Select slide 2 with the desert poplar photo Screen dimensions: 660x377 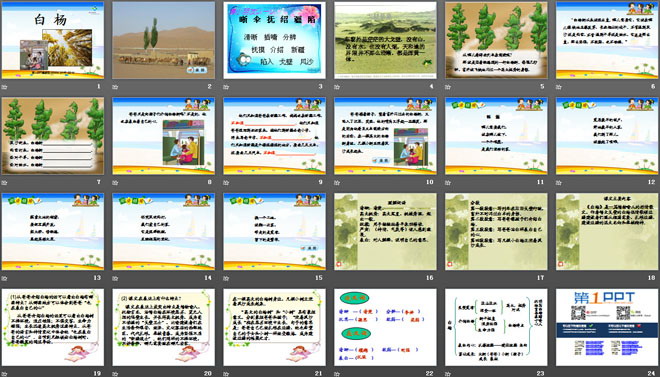pos(163,40)
